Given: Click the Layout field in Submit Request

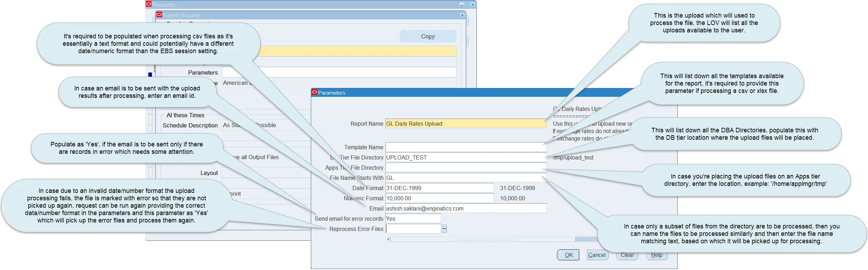Looking at the screenshot, I should (266, 173).
